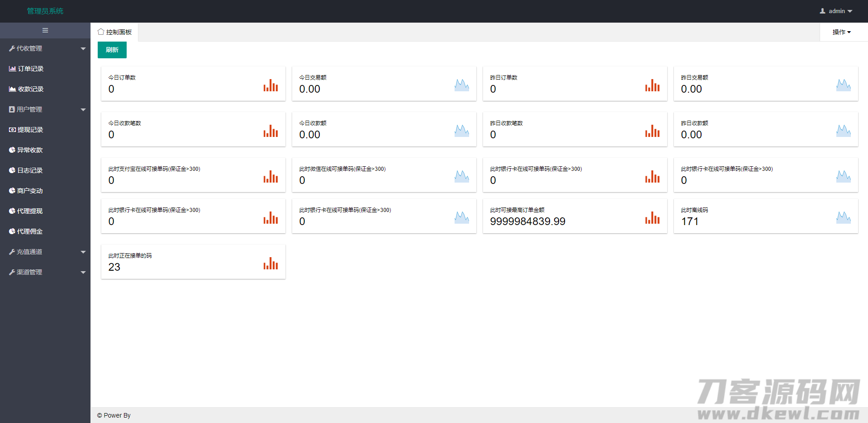Viewport: 868px width, 423px height.
Task: Open the 操作 dropdown menu
Action: coord(841,32)
